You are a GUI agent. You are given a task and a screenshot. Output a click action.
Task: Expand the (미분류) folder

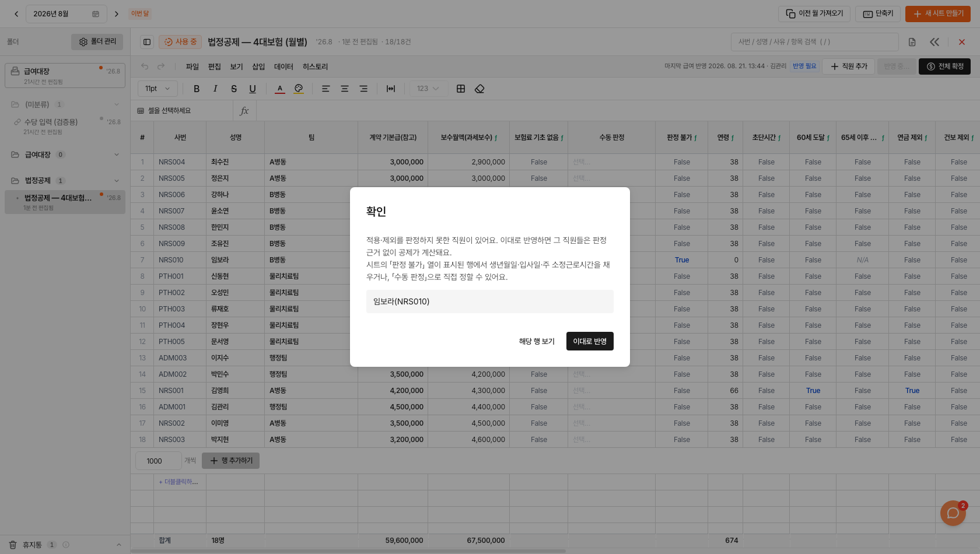[117, 104]
